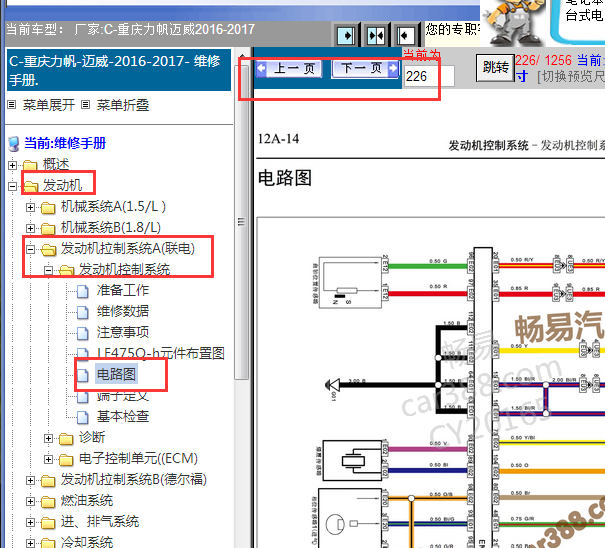Image resolution: width=605 pixels, height=548 pixels.
Task: Go to previous page with 上一页
Action: click(x=289, y=69)
